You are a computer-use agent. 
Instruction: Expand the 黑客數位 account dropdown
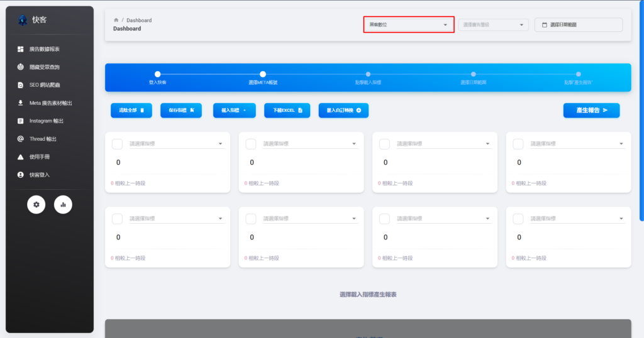click(408, 25)
